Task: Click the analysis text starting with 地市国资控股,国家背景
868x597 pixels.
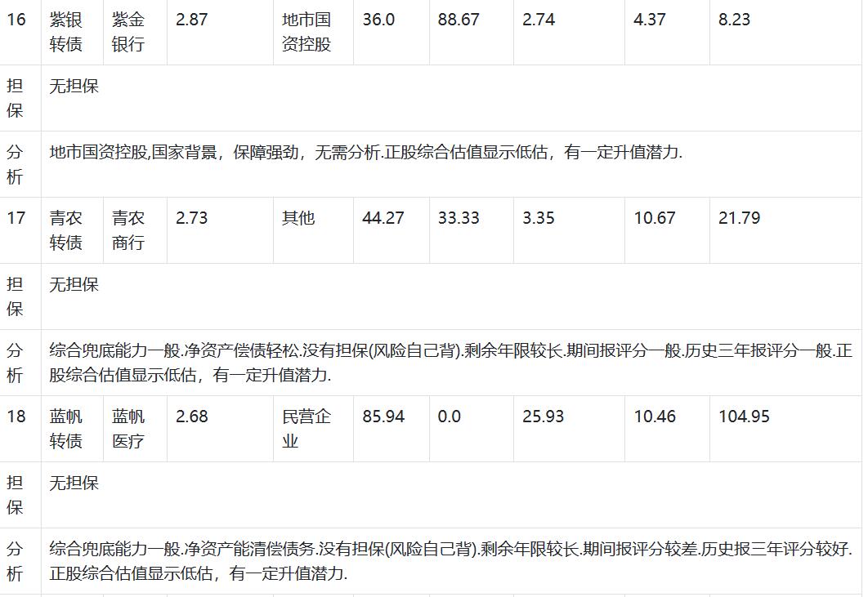Action: pyautogui.click(x=366, y=152)
